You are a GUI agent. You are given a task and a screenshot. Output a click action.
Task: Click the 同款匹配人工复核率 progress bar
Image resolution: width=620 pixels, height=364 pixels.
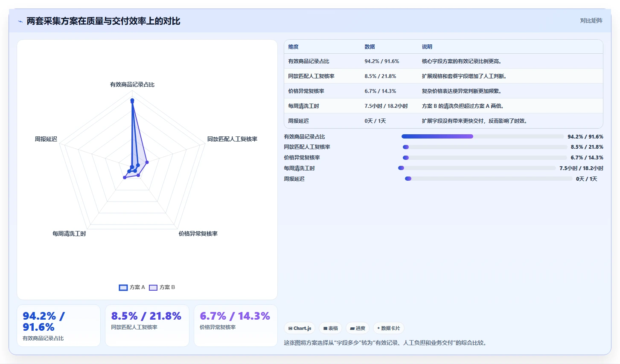pyautogui.click(x=485, y=147)
